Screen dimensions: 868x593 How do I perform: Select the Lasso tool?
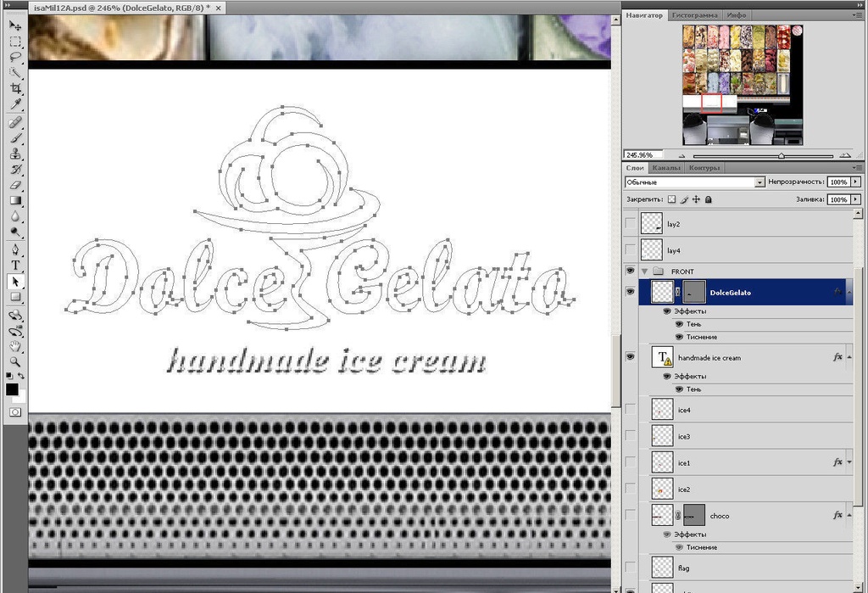15,57
